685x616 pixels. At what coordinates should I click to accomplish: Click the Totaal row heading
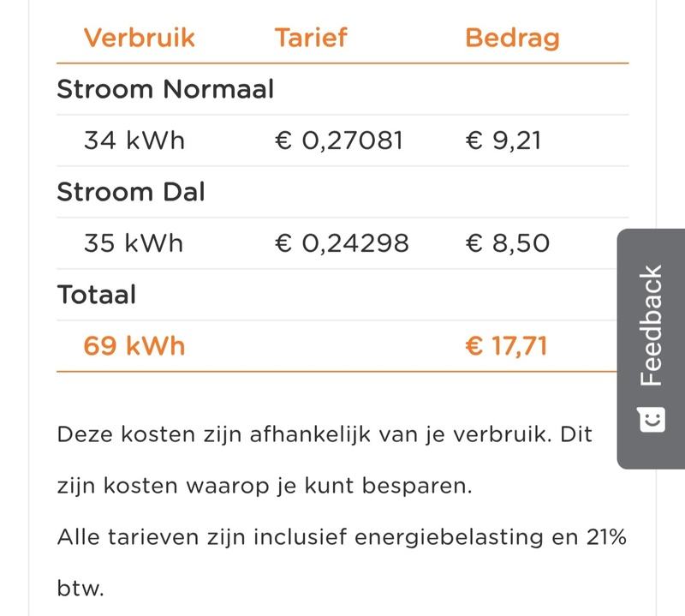97,294
